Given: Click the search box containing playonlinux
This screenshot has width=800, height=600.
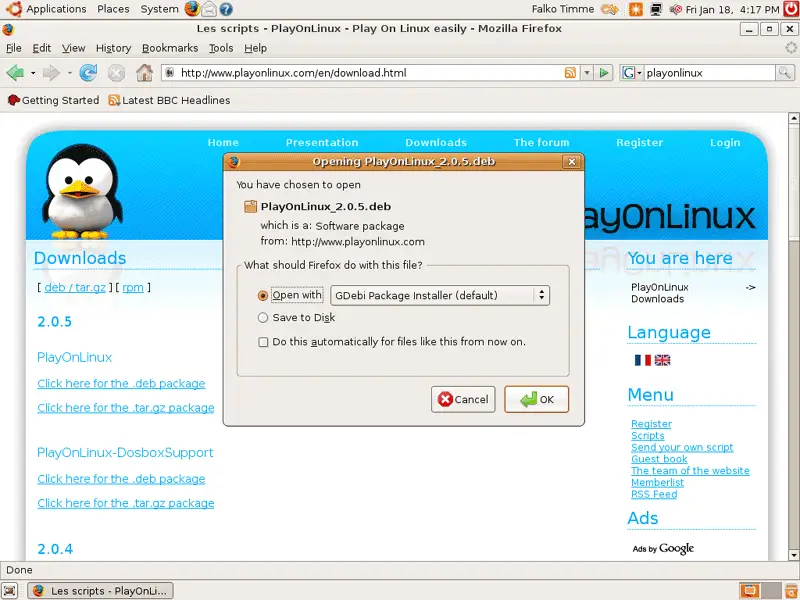Looking at the screenshot, I should tap(709, 73).
